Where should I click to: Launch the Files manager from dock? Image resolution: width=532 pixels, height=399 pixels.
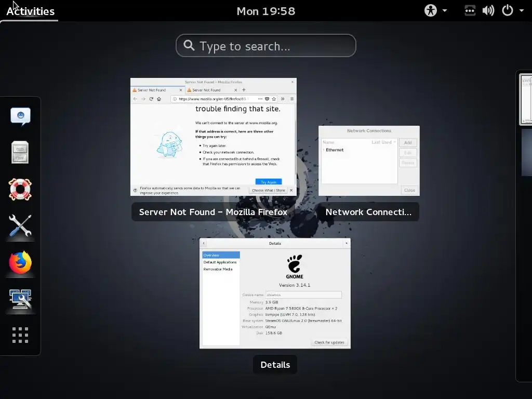click(20, 152)
